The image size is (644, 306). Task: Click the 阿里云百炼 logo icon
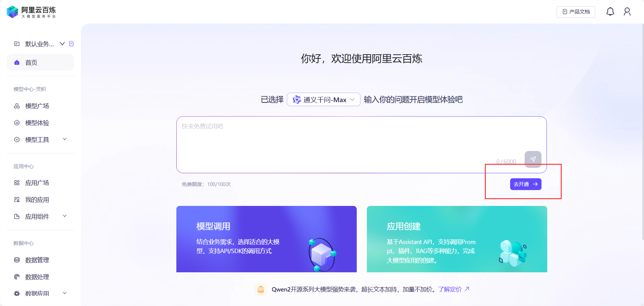coord(12,12)
